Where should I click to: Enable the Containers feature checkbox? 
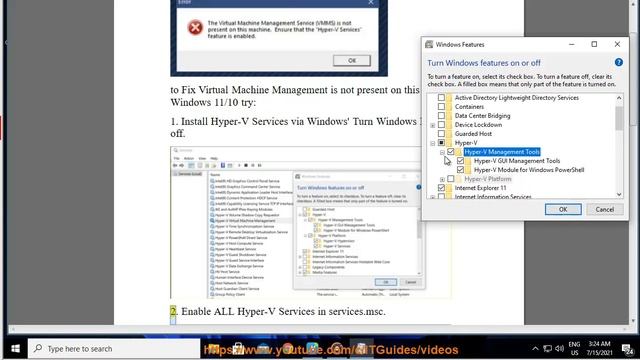441,107
